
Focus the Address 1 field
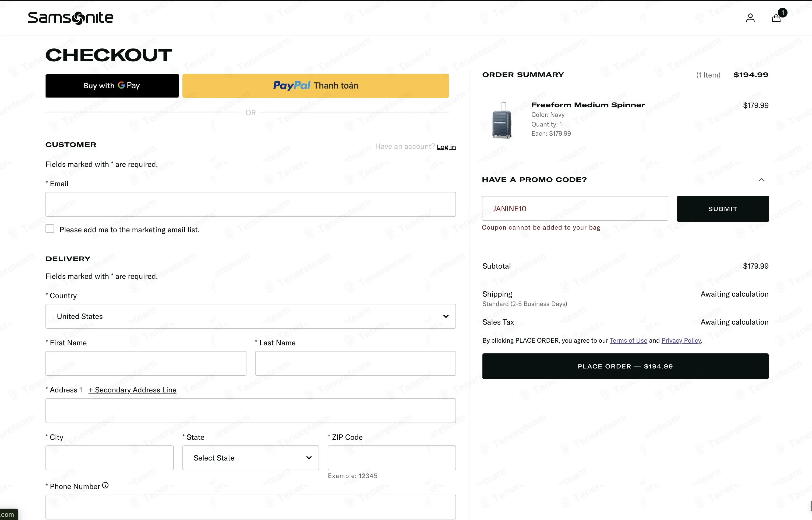coord(250,411)
